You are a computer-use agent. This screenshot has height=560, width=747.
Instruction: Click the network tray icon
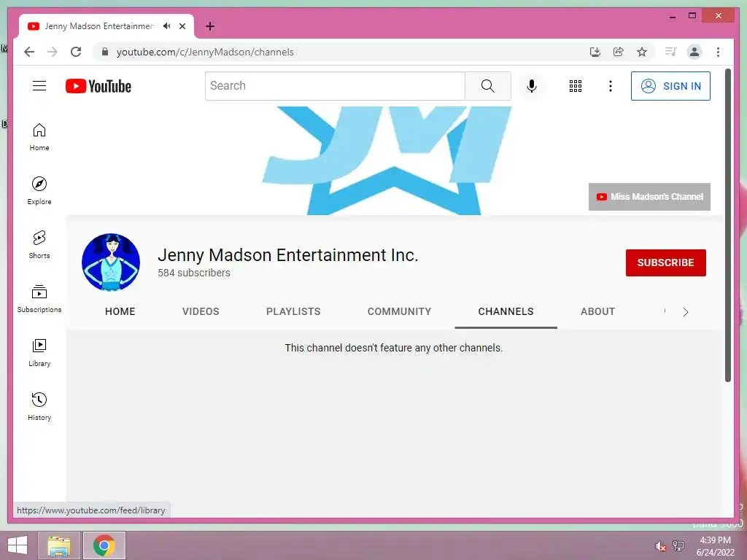pos(678,545)
